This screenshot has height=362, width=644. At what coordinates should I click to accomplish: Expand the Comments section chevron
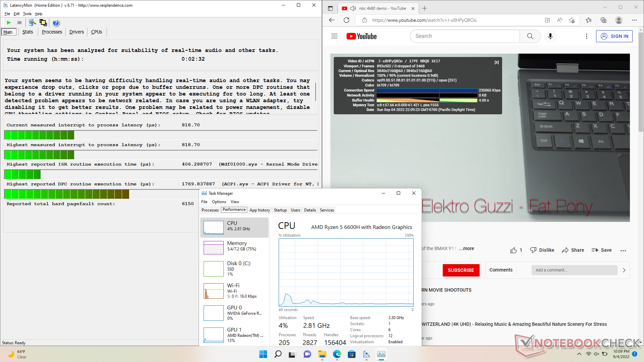(624, 270)
